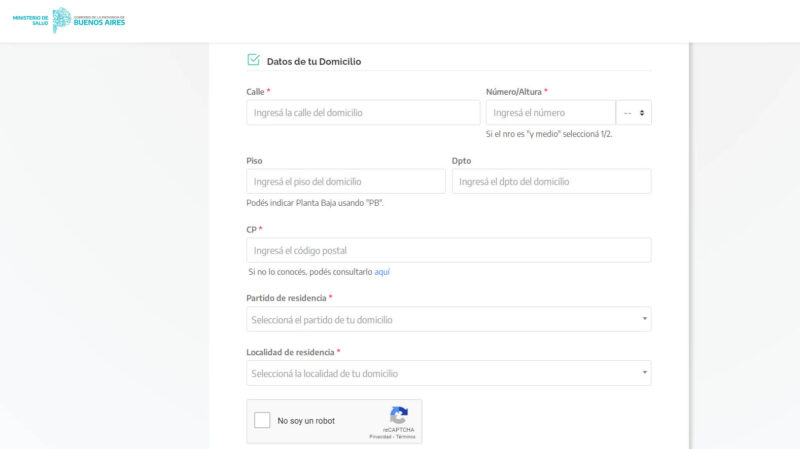Screen dimensions: 800x449
Task: Open the Localidad de residencia dropdown
Action: [x=448, y=373]
